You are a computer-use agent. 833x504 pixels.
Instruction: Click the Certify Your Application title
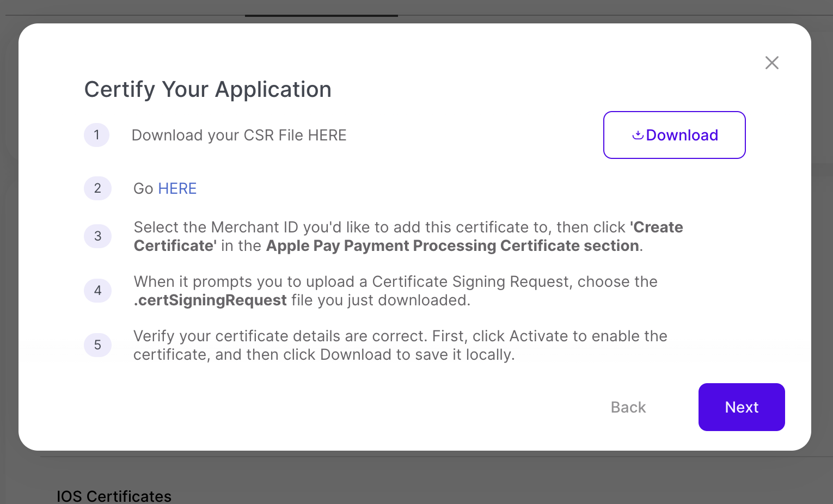(207, 89)
